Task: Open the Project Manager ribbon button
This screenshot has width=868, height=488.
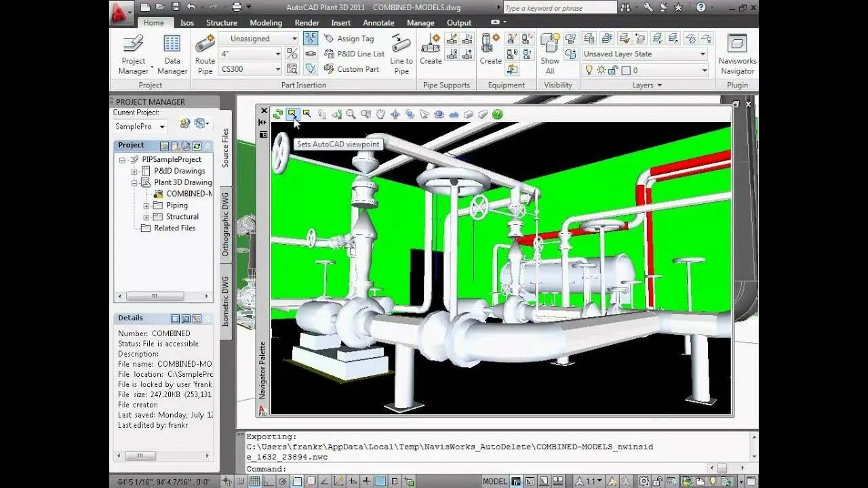Action: 134,54
